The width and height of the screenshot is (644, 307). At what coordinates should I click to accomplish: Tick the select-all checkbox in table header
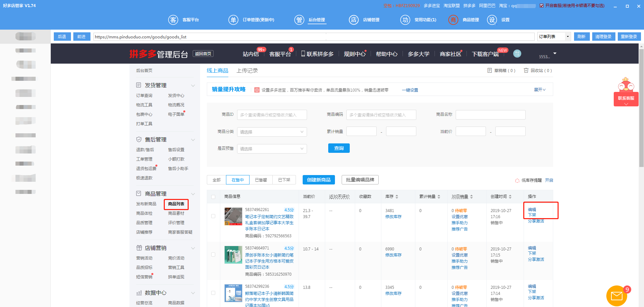213,197
